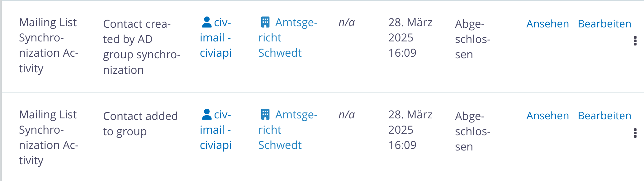Open Amtsgericht Schwedt in 'Contact added to group' row
This screenshot has height=181, width=644.
point(288,130)
